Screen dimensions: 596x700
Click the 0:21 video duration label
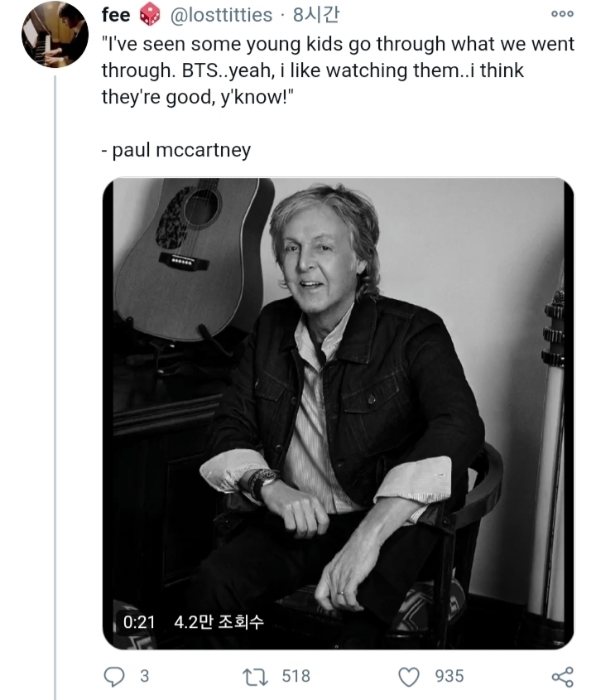pyautogui.click(x=139, y=621)
